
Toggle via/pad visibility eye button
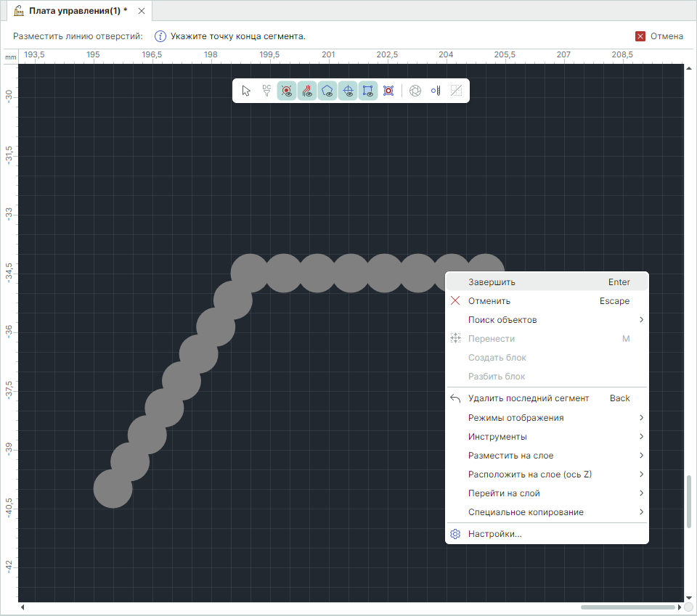(287, 91)
